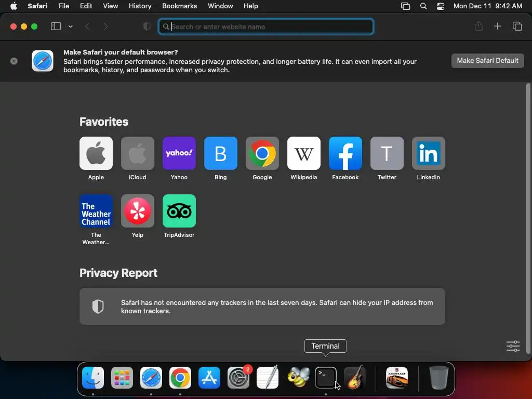This screenshot has width=532, height=399.
Task: Open the Yelp favorite
Action: click(x=137, y=211)
